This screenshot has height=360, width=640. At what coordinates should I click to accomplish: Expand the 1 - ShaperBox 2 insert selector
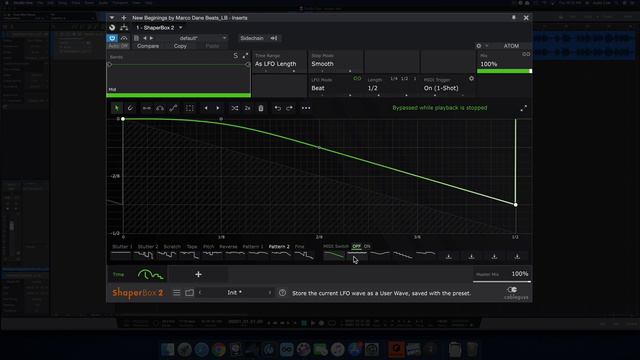(x=159, y=28)
